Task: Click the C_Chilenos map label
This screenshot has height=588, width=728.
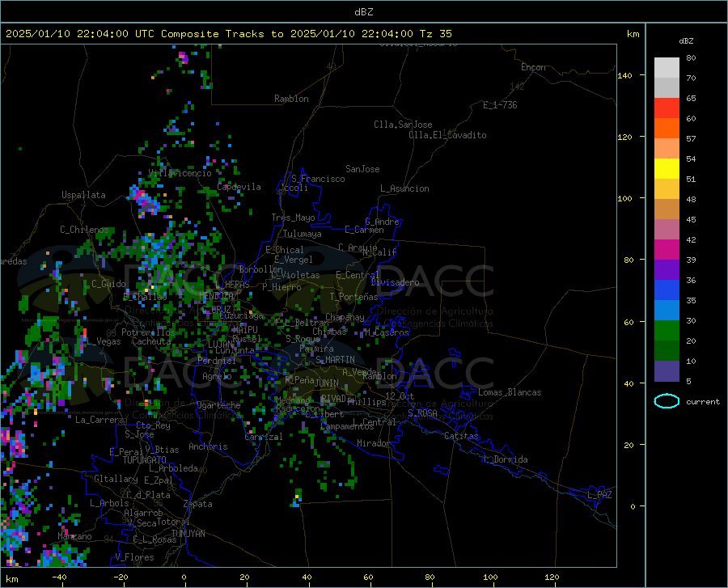Action: pyautogui.click(x=84, y=230)
